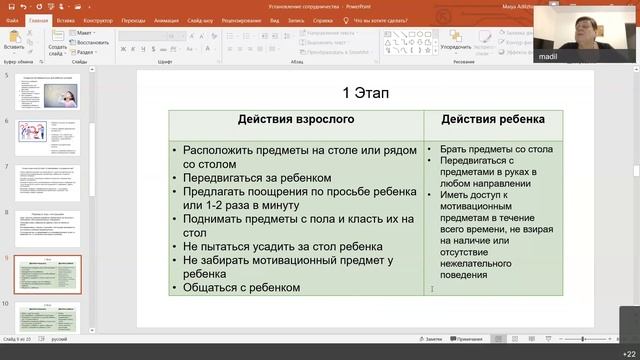640x360 pixels.
Task: Expand the shapes gallery more arrow
Action: pos(436,51)
